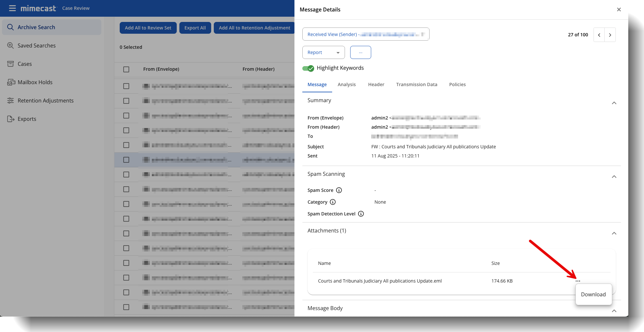Close the Message Details panel

[619, 9]
